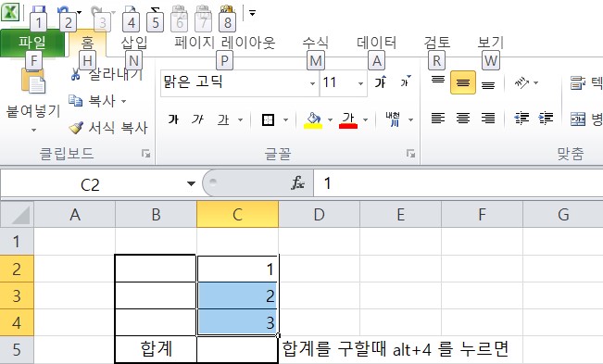Click the Decrease Indent icon
This screenshot has width=603, height=364.
tap(521, 118)
